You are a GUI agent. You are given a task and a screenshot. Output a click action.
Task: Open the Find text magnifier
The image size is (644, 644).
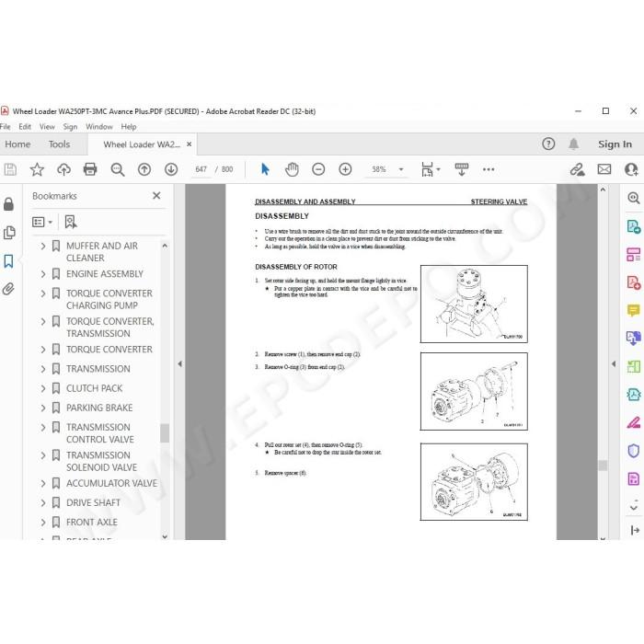[x=118, y=169]
